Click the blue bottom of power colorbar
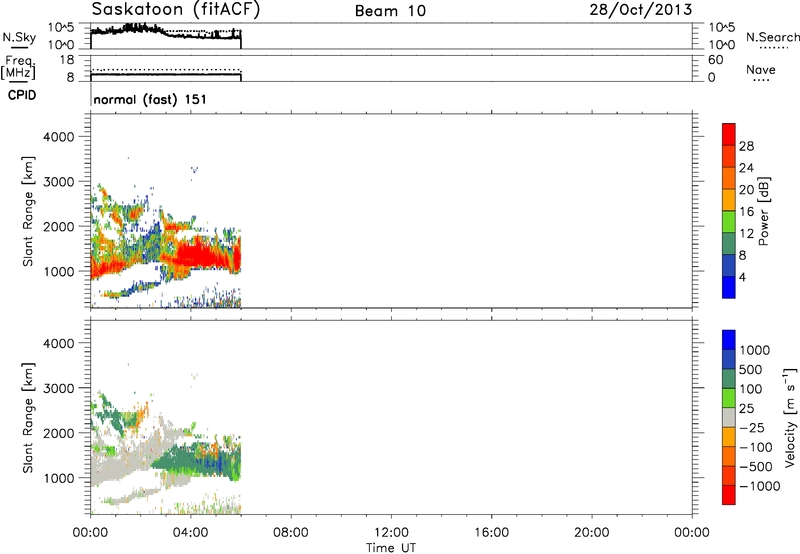This screenshot has width=800, height=554. pyautogui.click(x=729, y=287)
